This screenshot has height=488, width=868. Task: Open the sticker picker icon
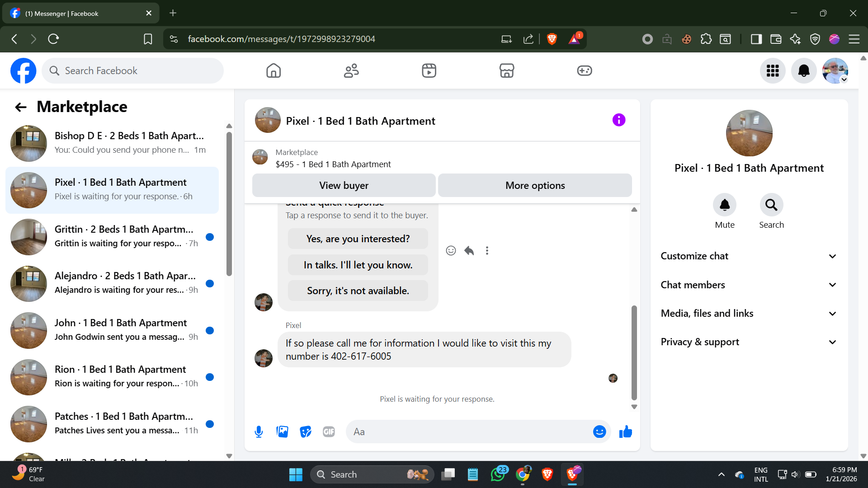tap(306, 432)
